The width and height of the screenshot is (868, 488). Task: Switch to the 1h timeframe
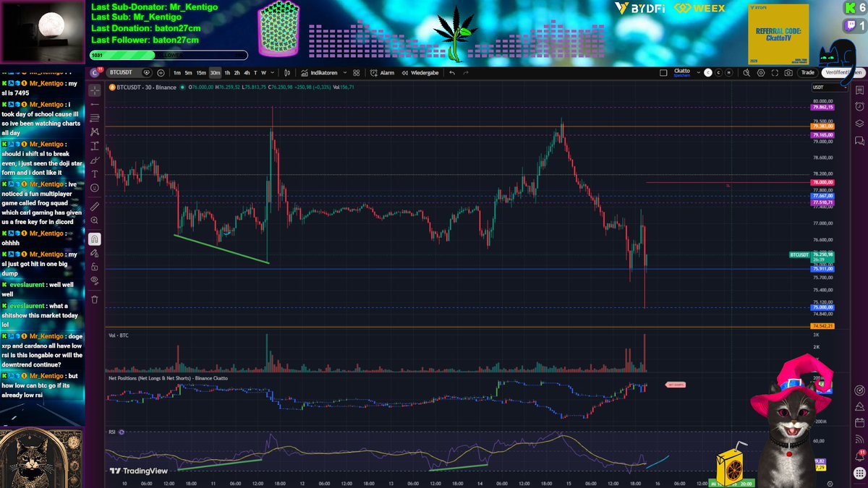click(x=227, y=72)
